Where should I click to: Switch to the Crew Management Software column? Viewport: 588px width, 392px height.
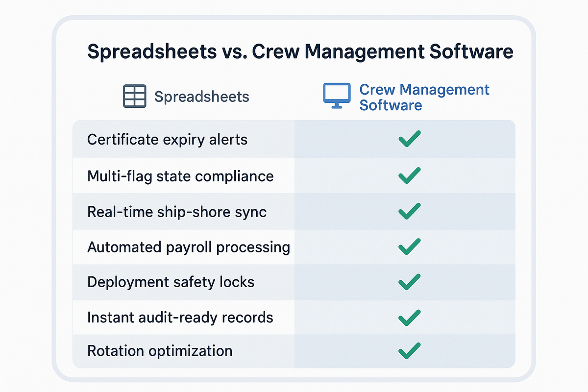(x=424, y=97)
